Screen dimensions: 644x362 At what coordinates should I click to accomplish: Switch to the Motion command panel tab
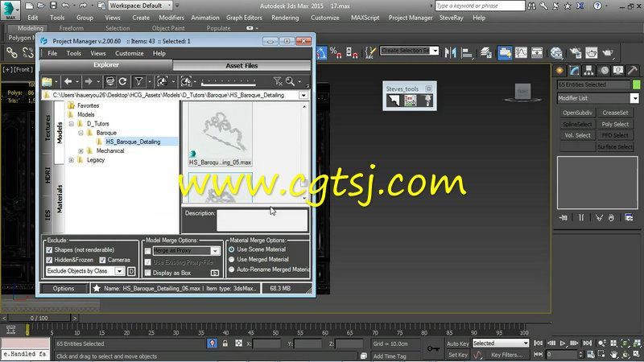[x=605, y=71]
